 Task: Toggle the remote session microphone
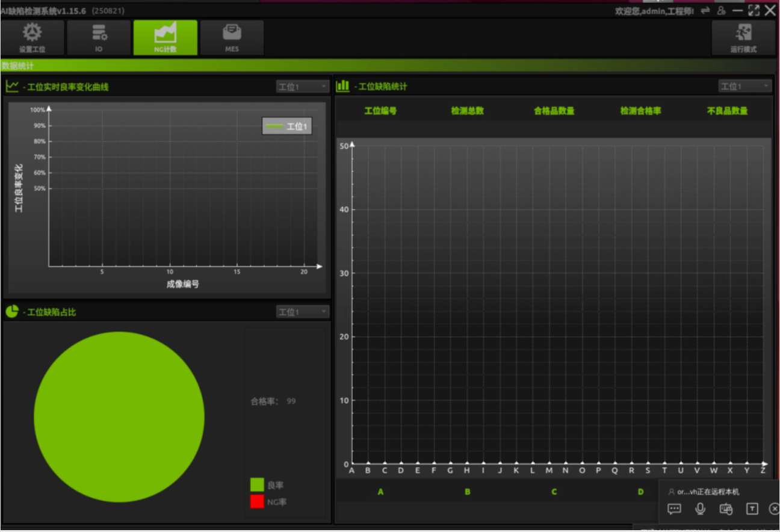[700, 509]
